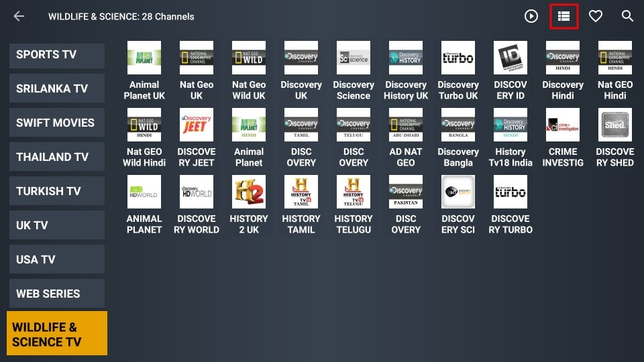The width and height of the screenshot is (644, 362).
Task: Select WEB SERIES category
Action: (57, 294)
